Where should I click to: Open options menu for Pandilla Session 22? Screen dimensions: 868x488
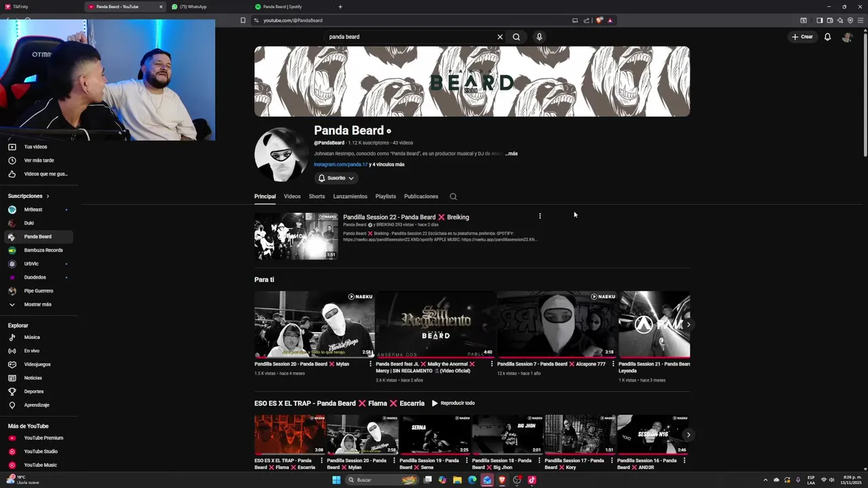[x=540, y=216]
